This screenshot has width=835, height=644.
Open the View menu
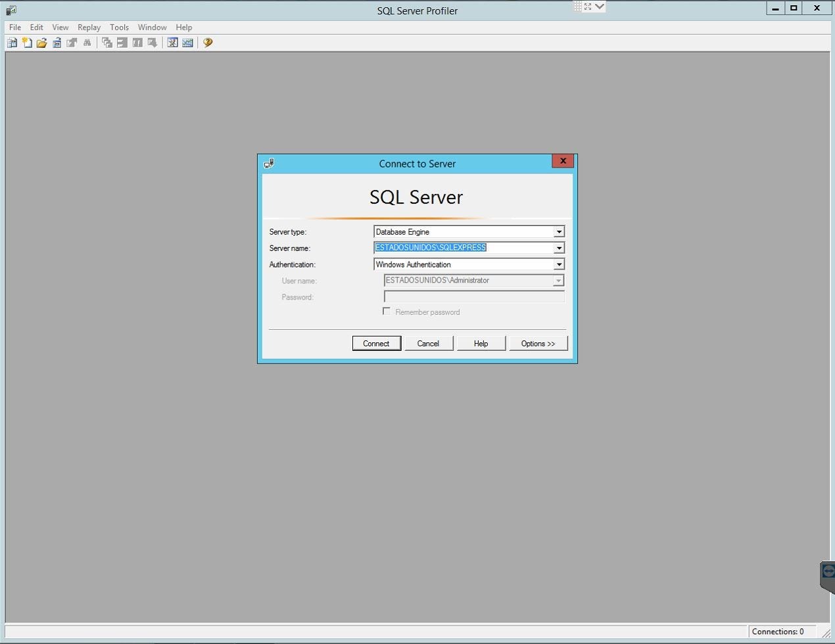pos(60,28)
